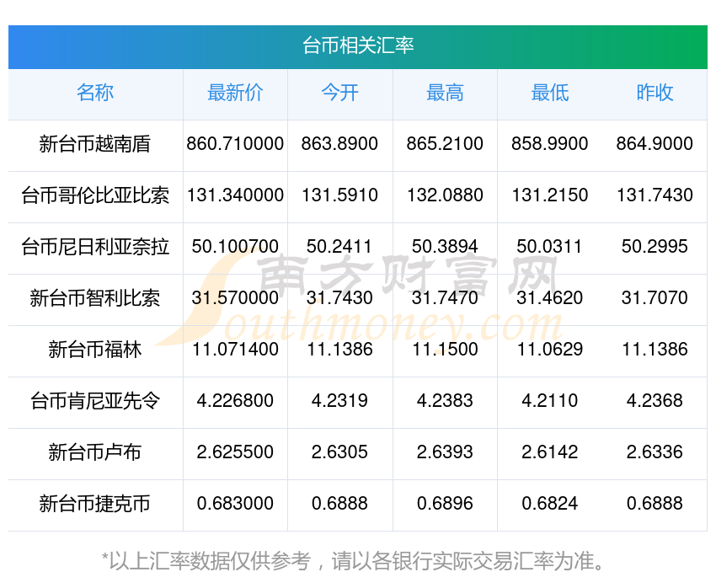Select the value 864.9000
Screen dimensions: 716x588
pyautogui.click(x=655, y=144)
